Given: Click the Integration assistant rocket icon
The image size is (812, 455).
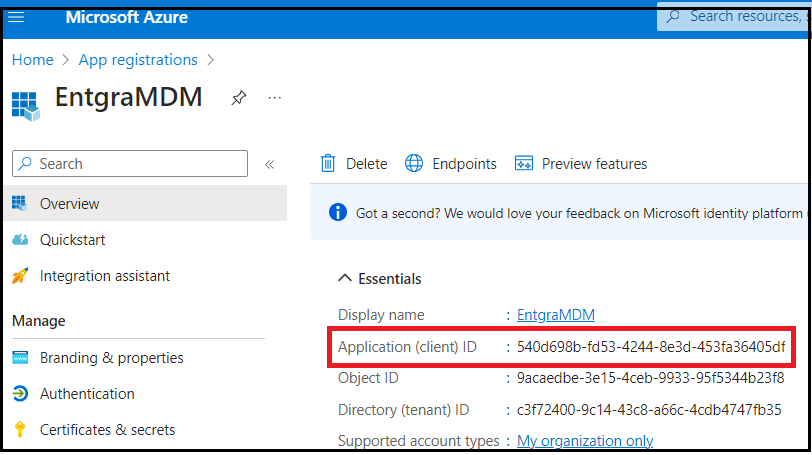Looking at the screenshot, I should click(x=20, y=275).
